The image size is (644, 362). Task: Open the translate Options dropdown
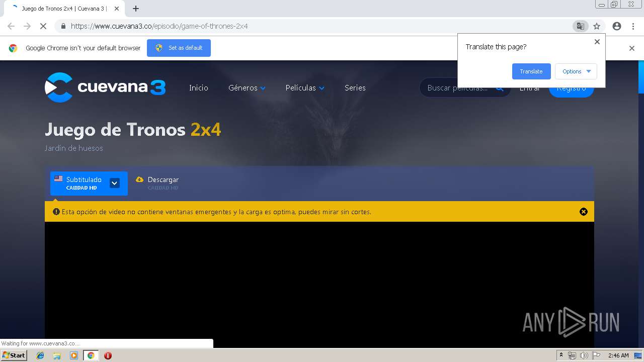pyautogui.click(x=576, y=71)
